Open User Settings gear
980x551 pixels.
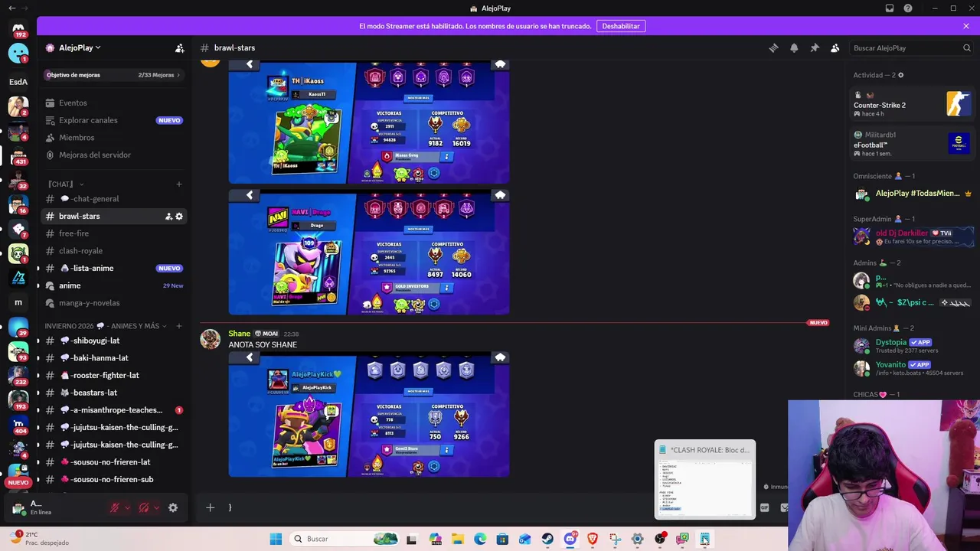pos(173,507)
